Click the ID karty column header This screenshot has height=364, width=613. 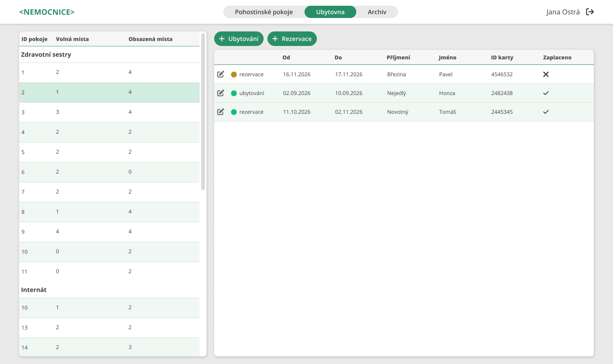click(502, 57)
